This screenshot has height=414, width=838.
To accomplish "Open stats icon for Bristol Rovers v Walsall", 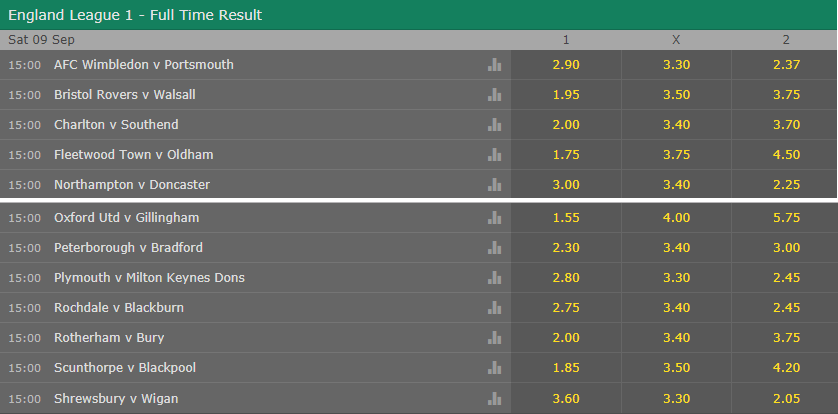I will [494, 95].
